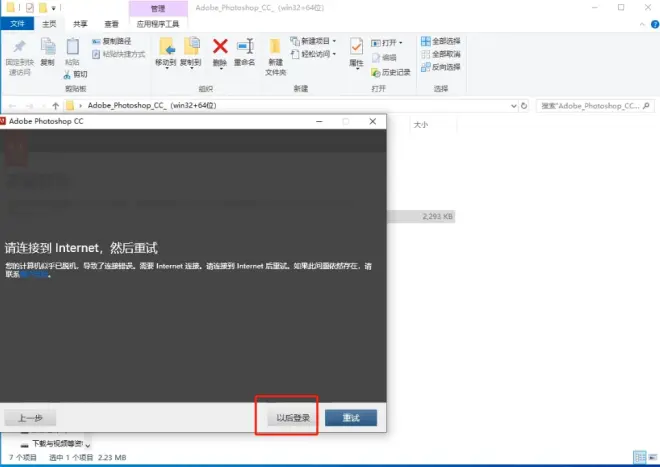Open the 应用程序工具 ribbon tab
The image size is (660, 467).
(158, 24)
